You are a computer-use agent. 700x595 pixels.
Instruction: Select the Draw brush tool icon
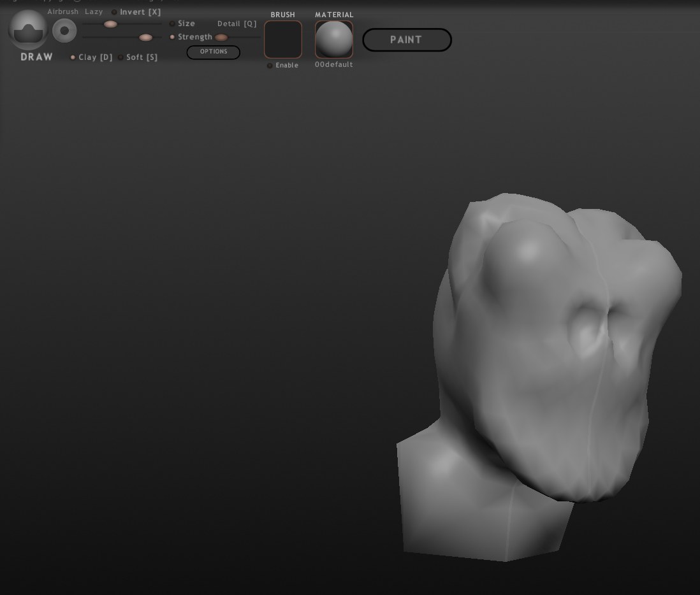(28, 31)
